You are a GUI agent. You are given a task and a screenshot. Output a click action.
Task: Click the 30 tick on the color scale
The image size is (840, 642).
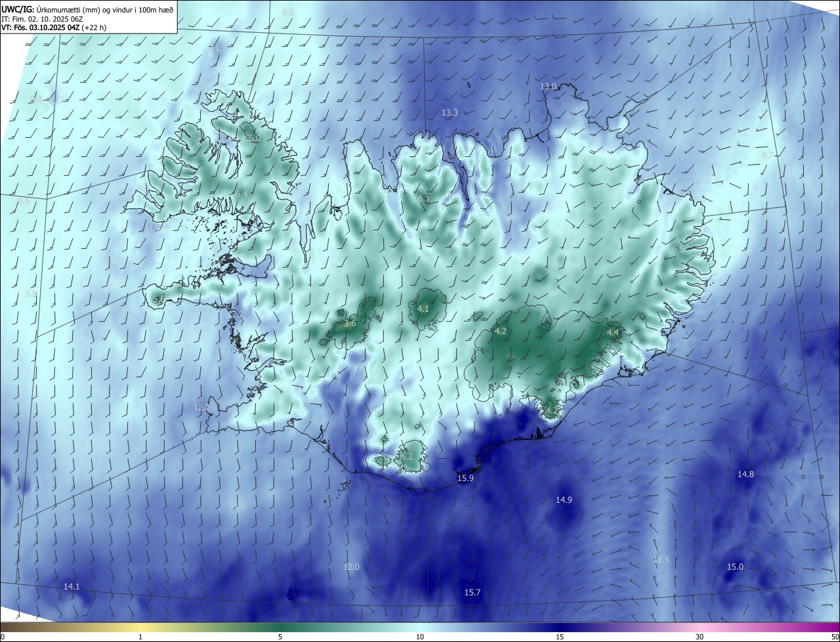click(x=700, y=637)
